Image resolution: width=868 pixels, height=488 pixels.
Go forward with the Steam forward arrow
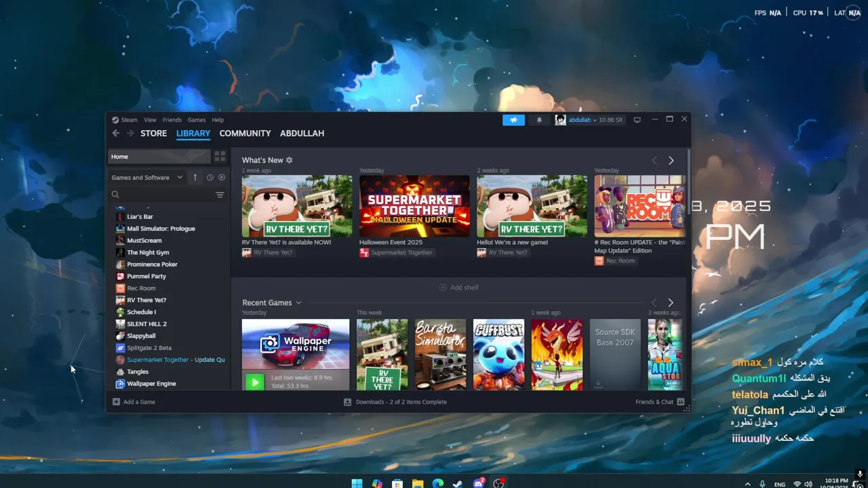(130, 134)
